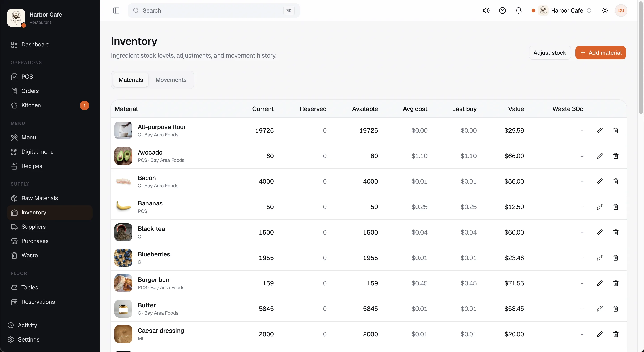Open Raw Materials

coord(50,198)
